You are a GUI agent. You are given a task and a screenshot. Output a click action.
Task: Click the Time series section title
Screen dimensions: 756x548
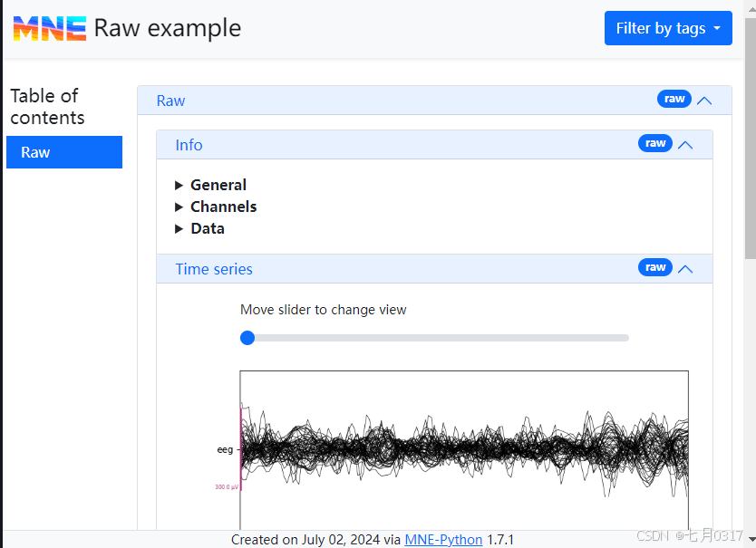tap(214, 269)
